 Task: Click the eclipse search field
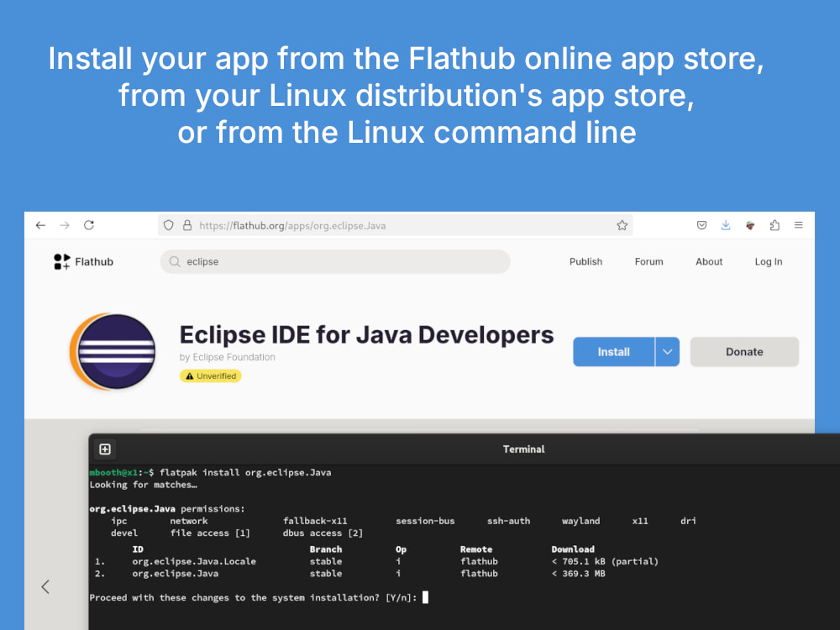(x=335, y=262)
